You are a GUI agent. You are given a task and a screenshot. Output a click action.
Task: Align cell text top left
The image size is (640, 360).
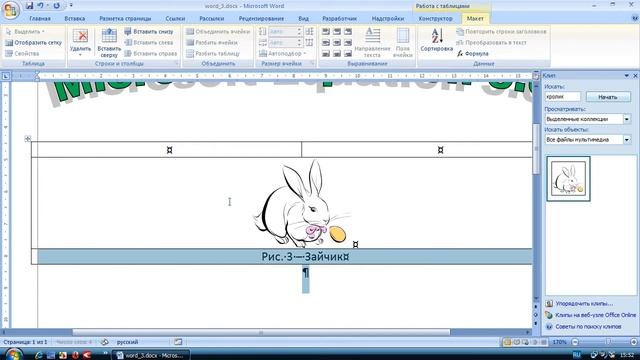coord(326,31)
